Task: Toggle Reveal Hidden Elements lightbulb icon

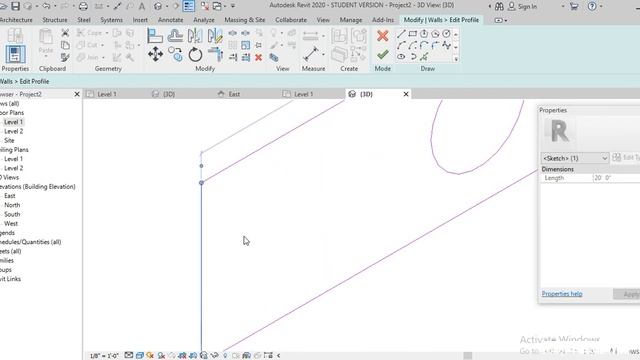Action: pyautogui.click(x=225, y=356)
